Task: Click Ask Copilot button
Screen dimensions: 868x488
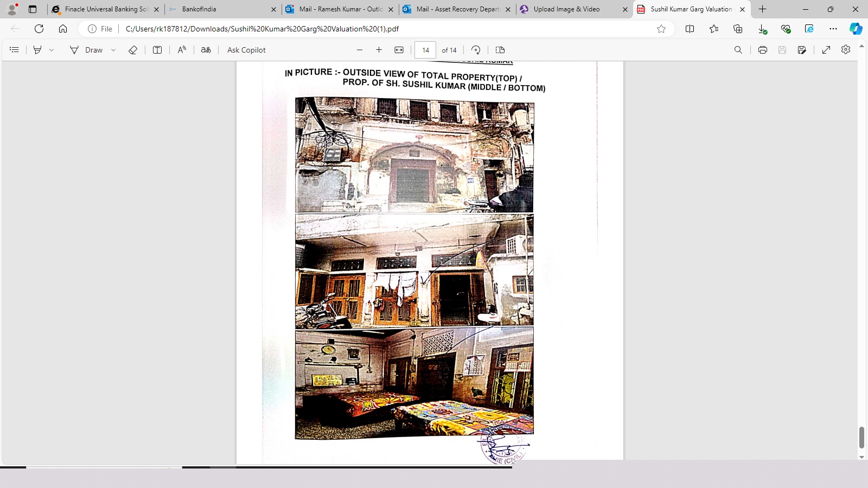Action: pos(246,50)
